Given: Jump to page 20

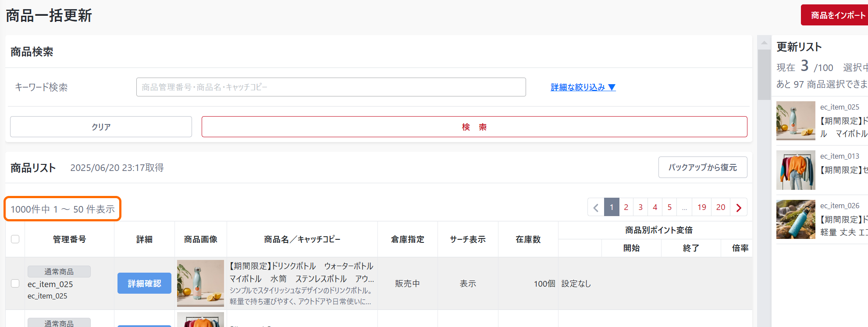Looking at the screenshot, I should point(721,207).
